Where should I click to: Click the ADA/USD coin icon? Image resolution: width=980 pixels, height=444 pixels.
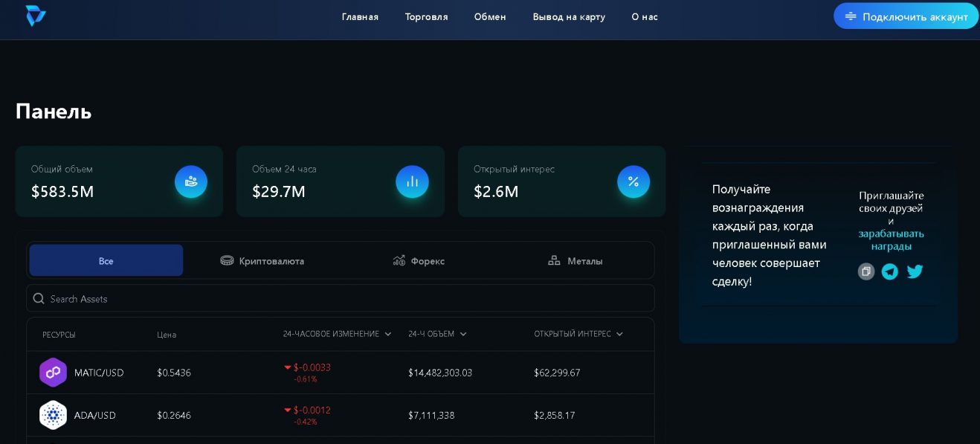(53, 415)
